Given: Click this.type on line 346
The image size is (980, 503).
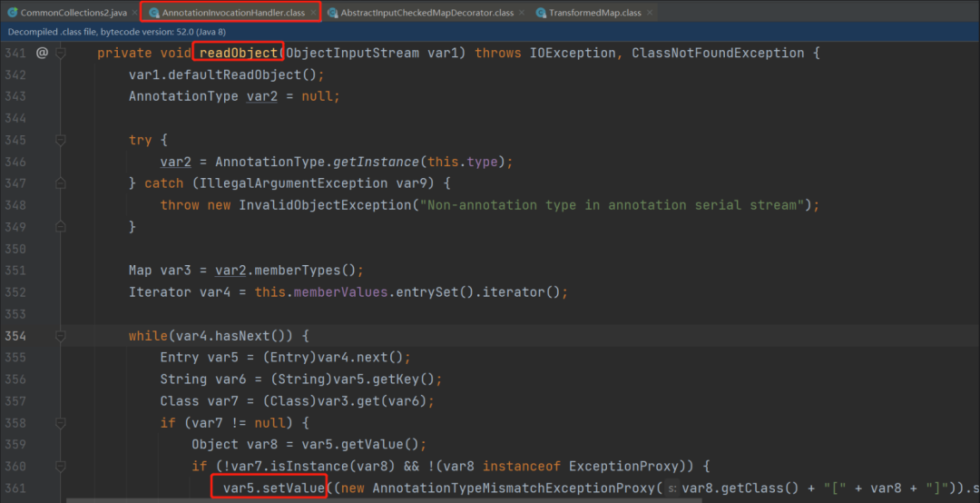Looking at the screenshot, I should pos(463,162).
